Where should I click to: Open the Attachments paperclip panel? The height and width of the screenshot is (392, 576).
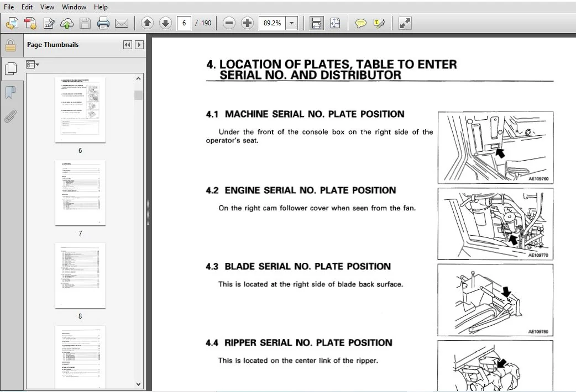pos(11,116)
